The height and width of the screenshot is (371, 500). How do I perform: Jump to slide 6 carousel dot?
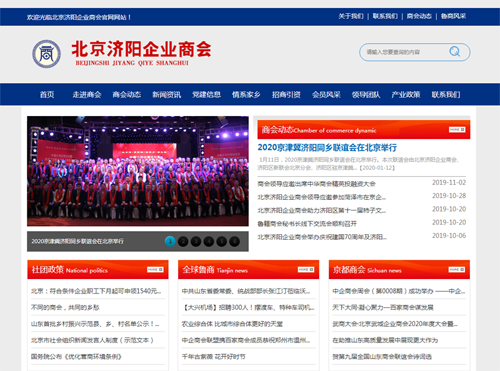pyautogui.click(x=235, y=241)
